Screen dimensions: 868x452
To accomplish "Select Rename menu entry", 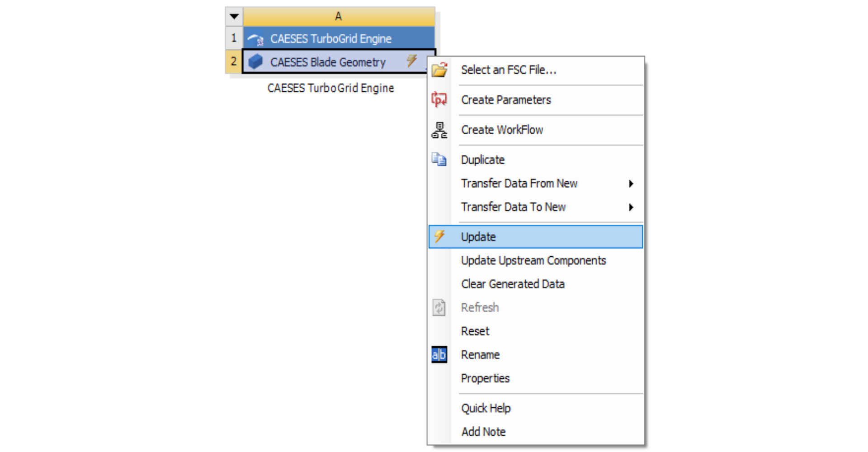I will pyautogui.click(x=536, y=354).
